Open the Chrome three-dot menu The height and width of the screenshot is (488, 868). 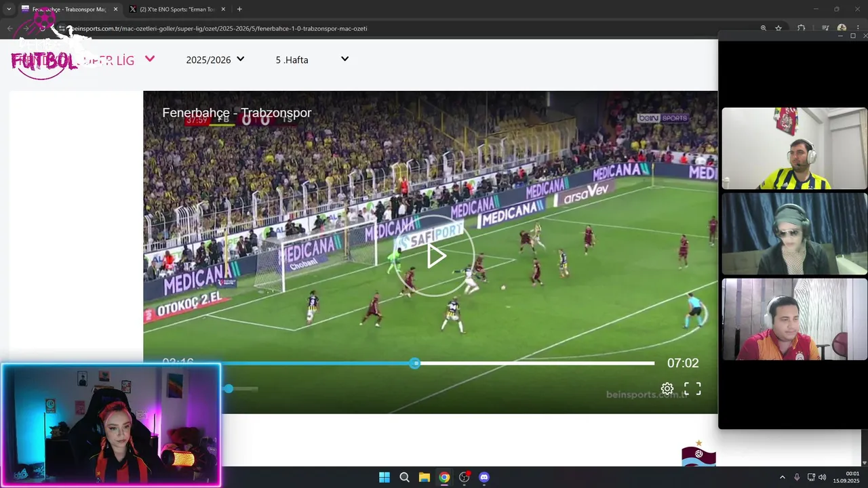tap(859, 28)
